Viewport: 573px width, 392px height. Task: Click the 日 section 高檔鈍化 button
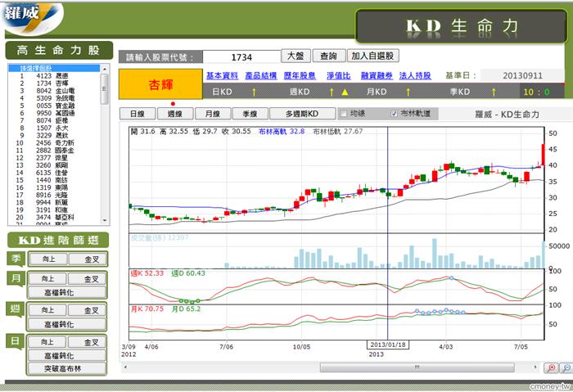(x=67, y=355)
